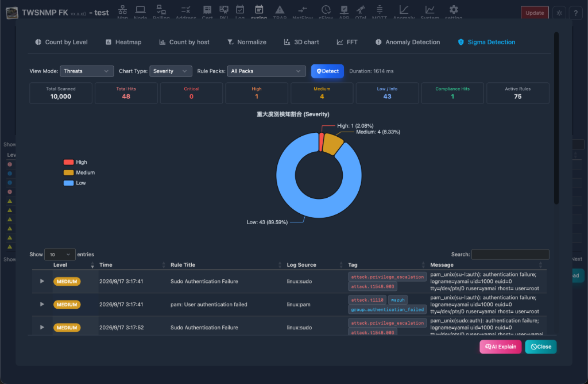Open the OTel telescope icon

point(361,11)
